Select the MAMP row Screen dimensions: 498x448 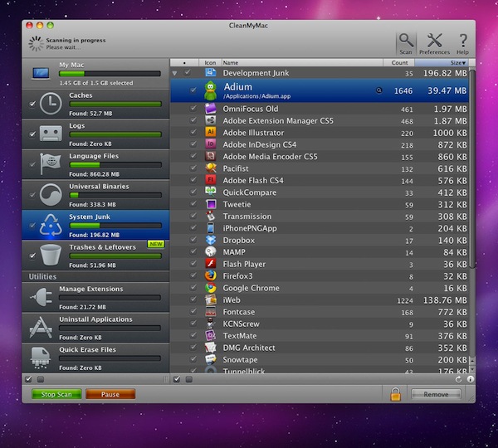pos(320,252)
